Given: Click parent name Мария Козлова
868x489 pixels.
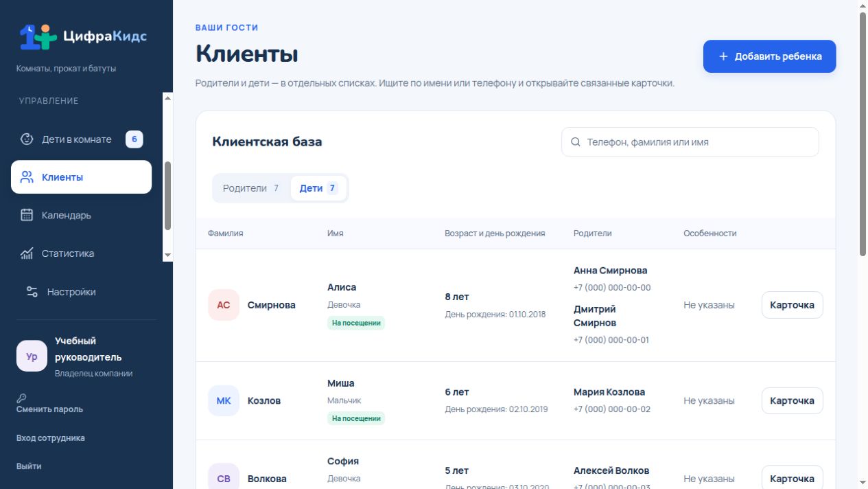Looking at the screenshot, I should (609, 392).
